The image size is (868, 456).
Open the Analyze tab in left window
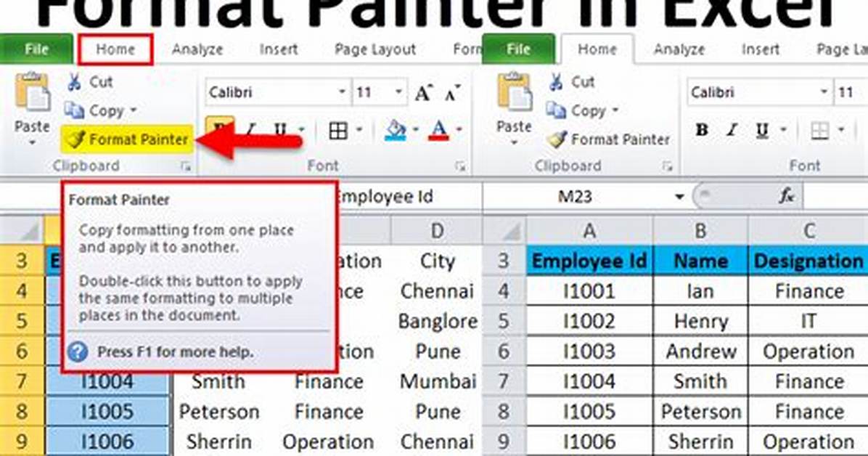click(x=197, y=49)
